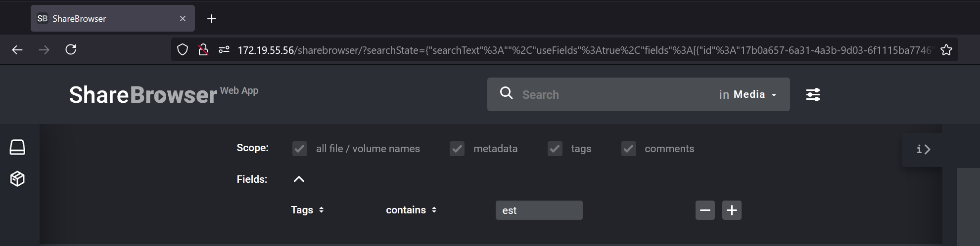The height and width of the screenshot is (246, 980).
Task: Click the magnifier search icon
Action: coord(506,93)
